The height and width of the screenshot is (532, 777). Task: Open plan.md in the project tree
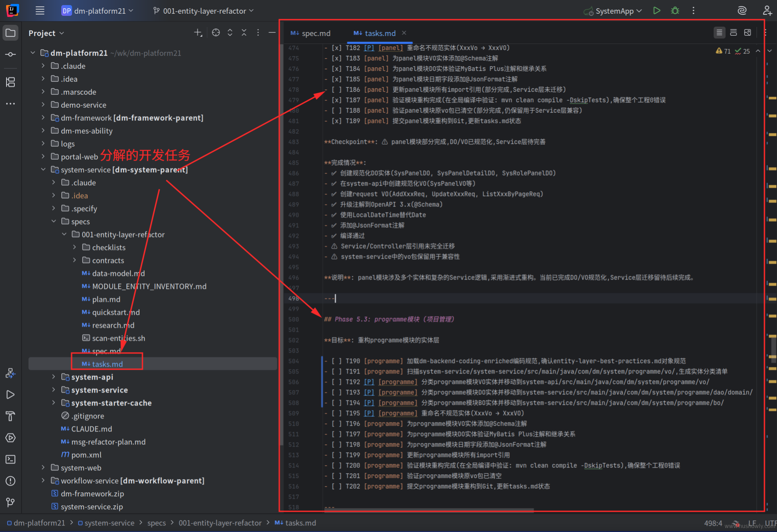[106, 300]
